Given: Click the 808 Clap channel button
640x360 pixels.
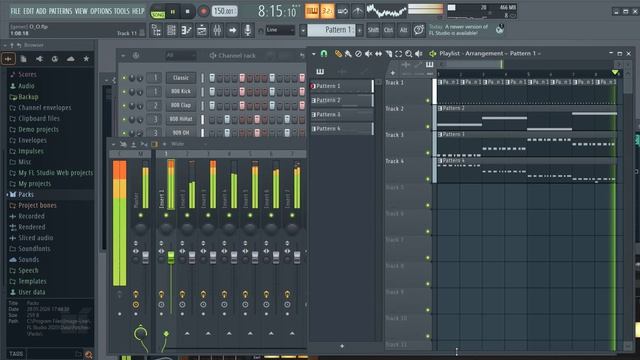Looking at the screenshot, I should click(181, 105).
